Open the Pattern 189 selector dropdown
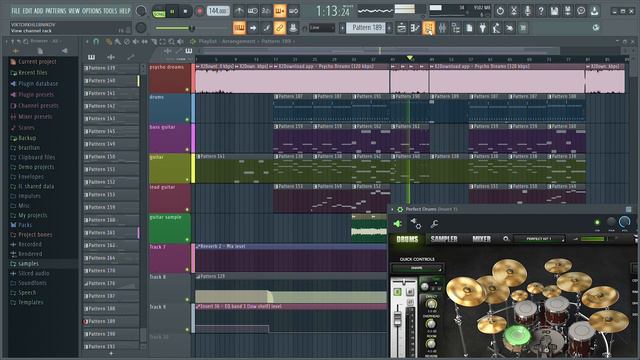This screenshot has height=360, width=640. [366, 28]
